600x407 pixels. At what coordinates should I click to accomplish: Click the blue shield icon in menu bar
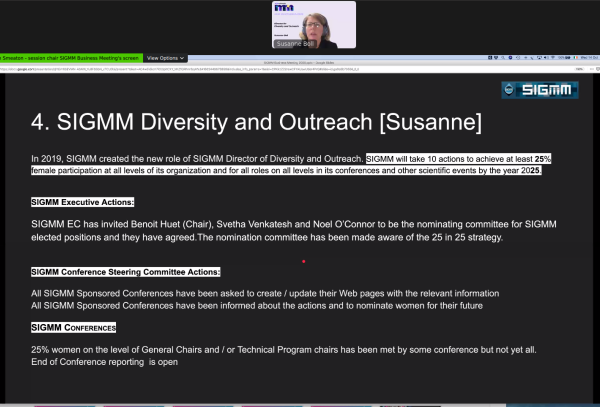(510, 58)
